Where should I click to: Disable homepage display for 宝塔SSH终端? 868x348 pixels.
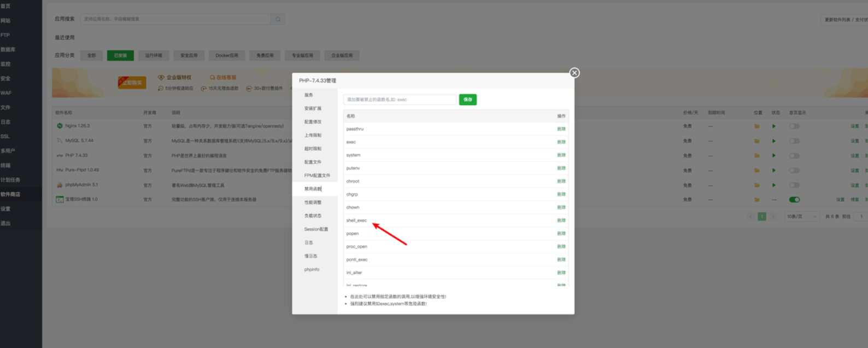click(x=794, y=200)
